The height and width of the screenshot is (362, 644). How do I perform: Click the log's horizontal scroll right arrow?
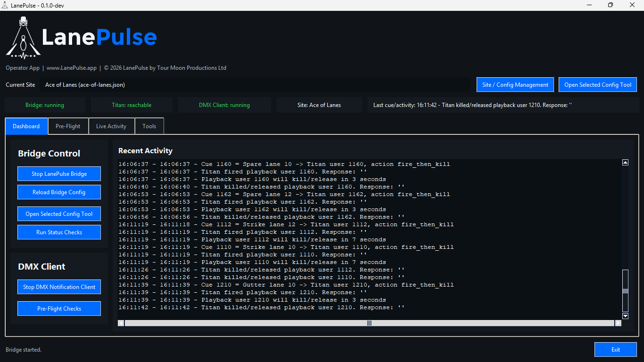pyautogui.click(x=618, y=323)
